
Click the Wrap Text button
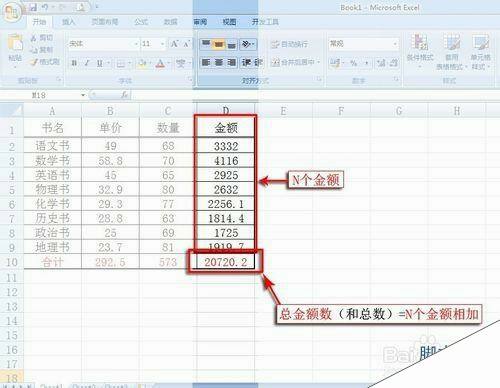[x=289, y=44]
